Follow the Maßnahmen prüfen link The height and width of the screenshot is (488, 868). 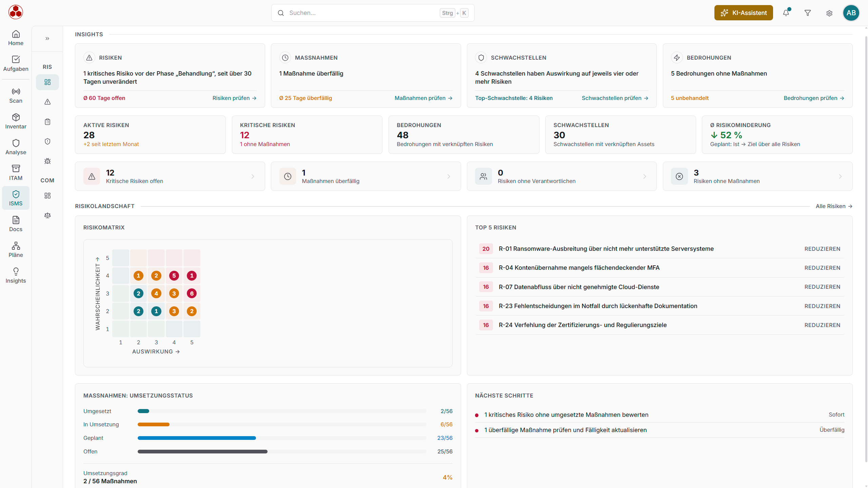[x=423, y=98]
